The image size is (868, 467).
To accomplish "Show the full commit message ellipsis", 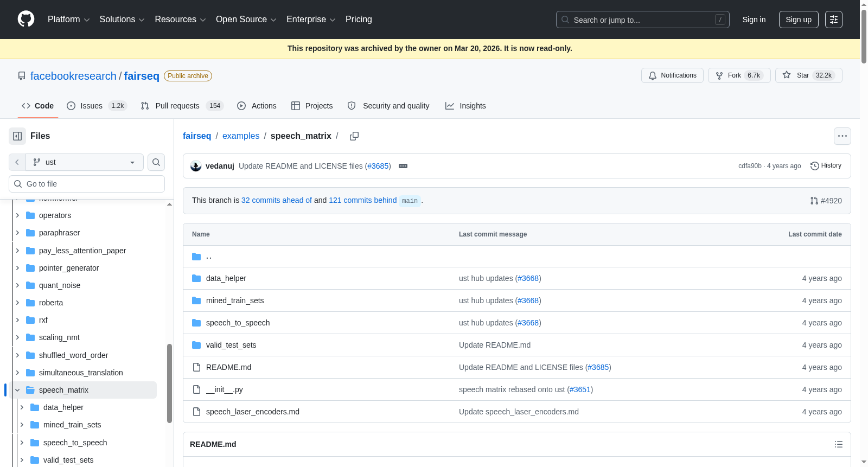I will click(403, 166).
